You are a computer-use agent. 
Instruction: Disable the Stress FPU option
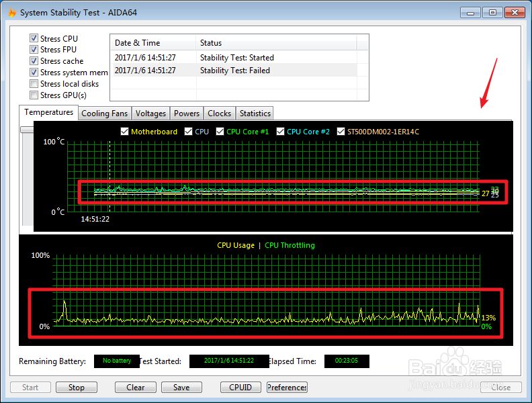click(34, 50)
